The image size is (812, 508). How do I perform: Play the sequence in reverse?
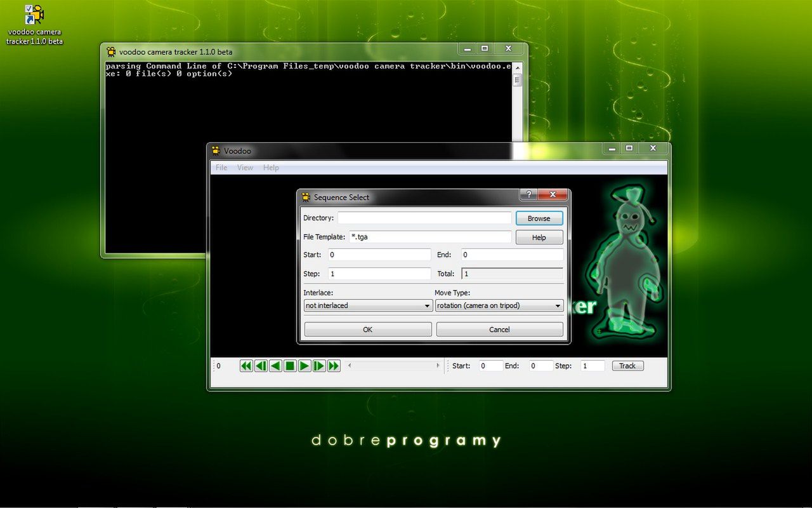coord(275,366)
